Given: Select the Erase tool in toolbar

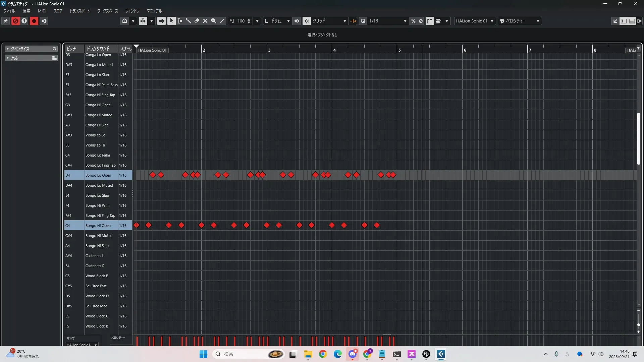Looking at the screenshot, I should [197, 21].
